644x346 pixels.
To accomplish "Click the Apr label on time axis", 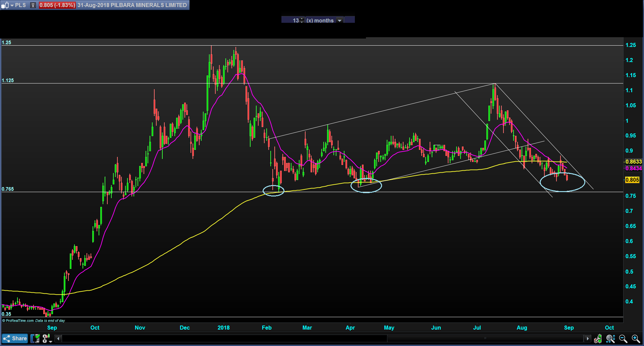I will point(350,328).
